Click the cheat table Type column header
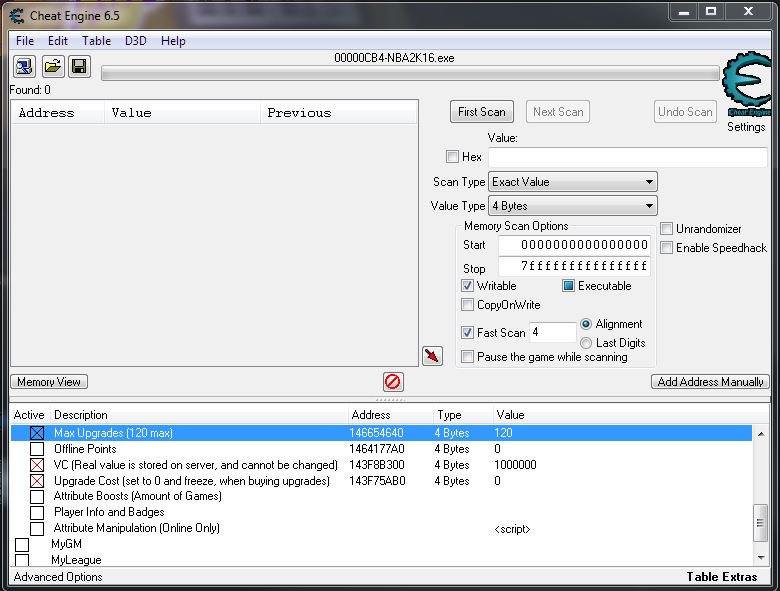The width and height of the screenshot is (780, 591). pos(463,415)
